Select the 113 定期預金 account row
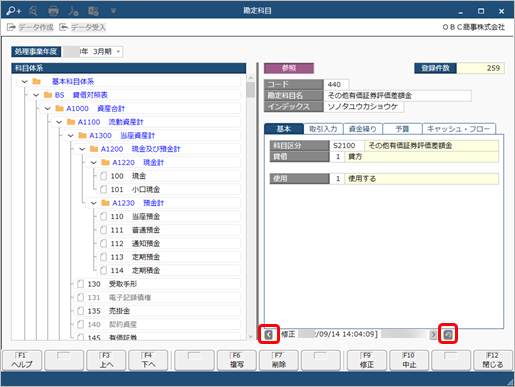This screenshot has width=515, height=387. tap(169, 257)
